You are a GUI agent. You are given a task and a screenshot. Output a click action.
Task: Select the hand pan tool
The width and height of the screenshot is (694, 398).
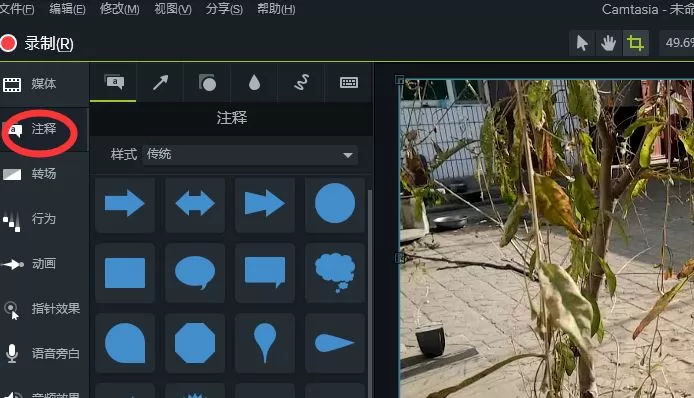[x=609, y=43]
